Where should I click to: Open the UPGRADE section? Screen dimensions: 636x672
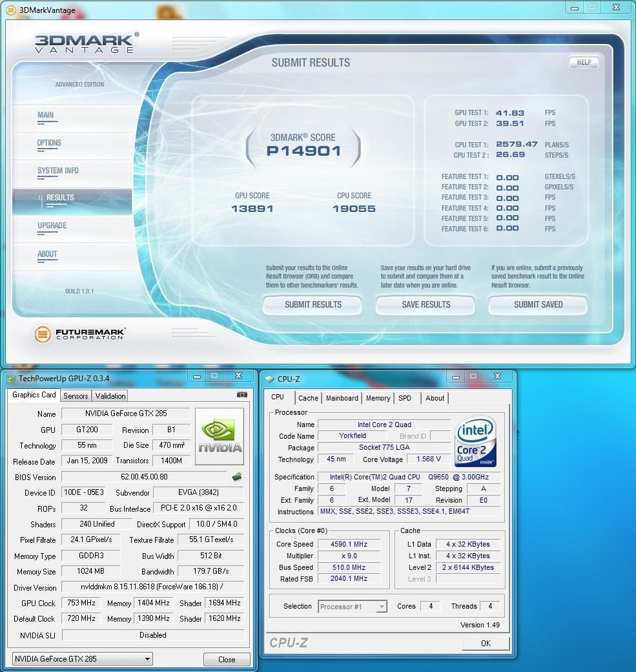(52, 226)
